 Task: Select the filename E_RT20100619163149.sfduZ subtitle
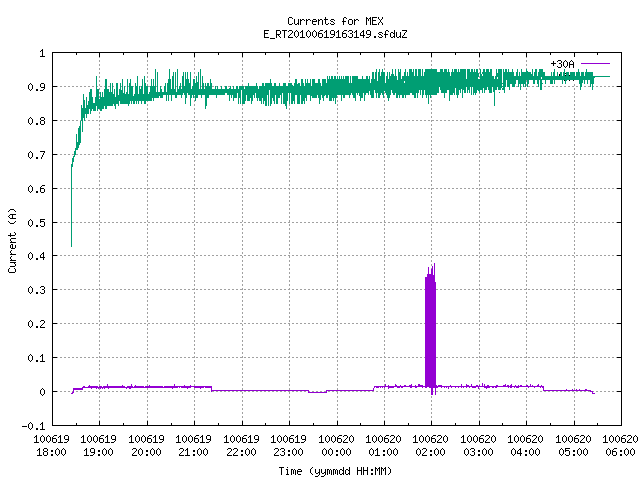point(335,34)
